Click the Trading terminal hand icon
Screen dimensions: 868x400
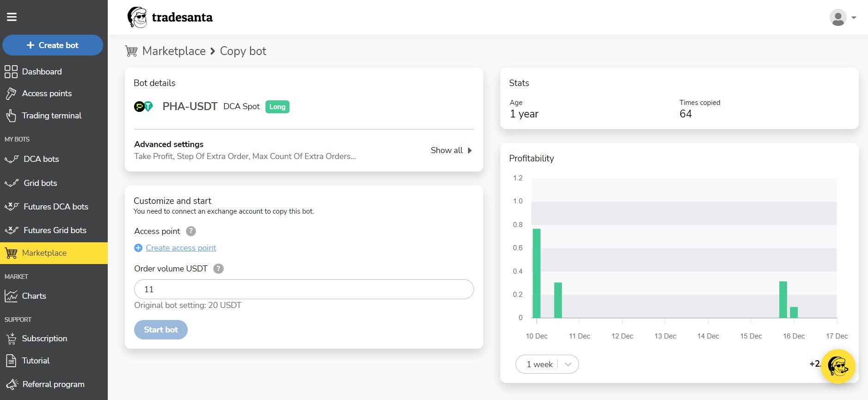click(11, 116)
